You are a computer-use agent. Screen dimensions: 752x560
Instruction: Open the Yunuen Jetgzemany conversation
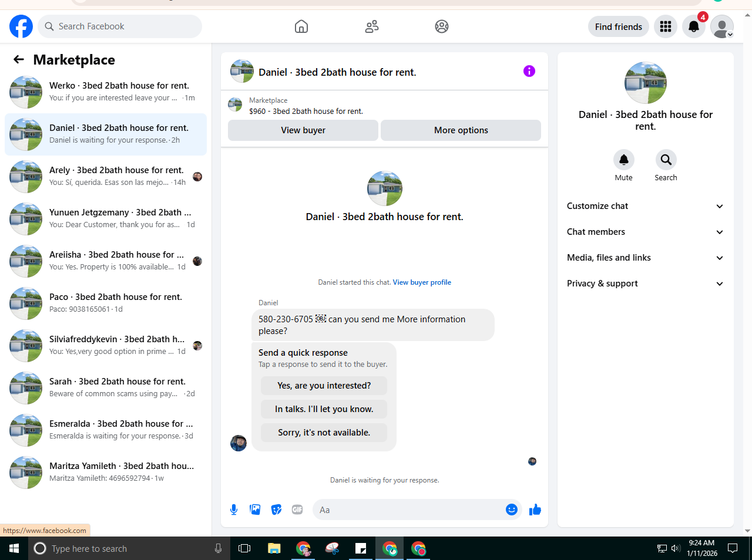coord(106,219)
